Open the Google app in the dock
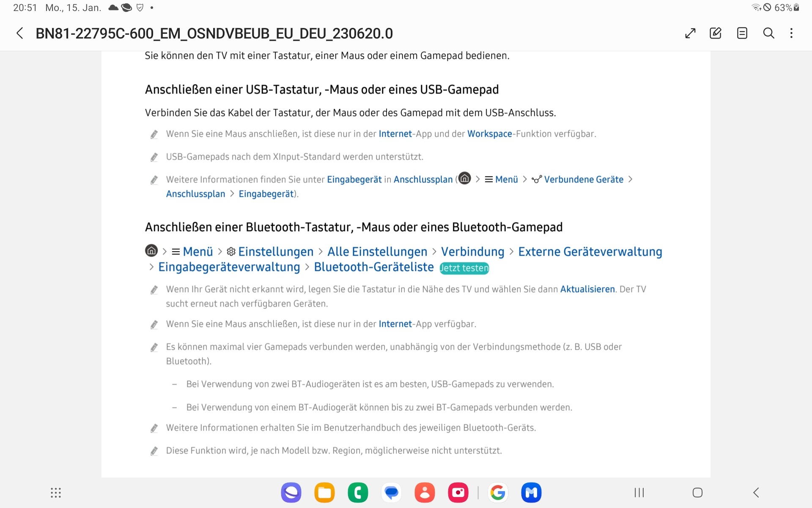This screenshot has width=812, height=508. pyautogui.click(x=498, y=492)
